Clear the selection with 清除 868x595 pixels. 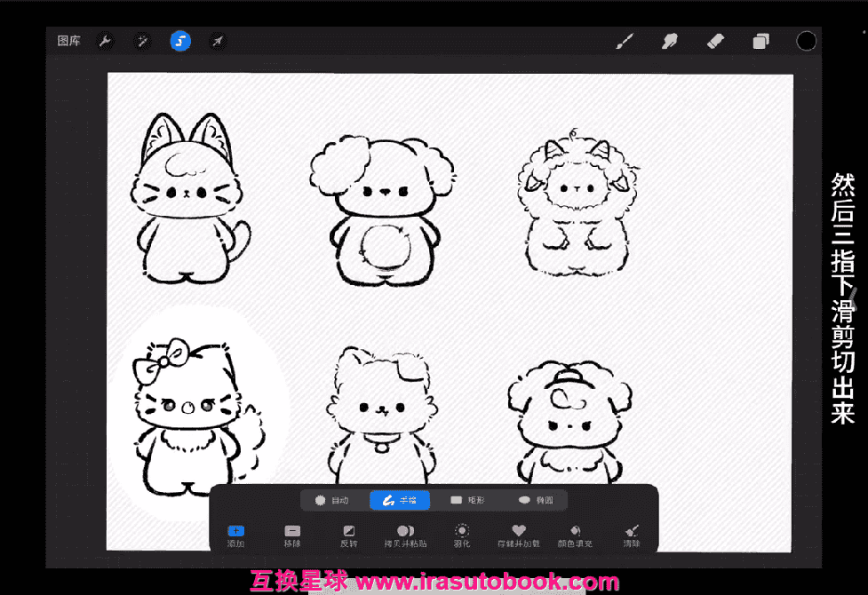pyautogui.click(x=632, y=536)
